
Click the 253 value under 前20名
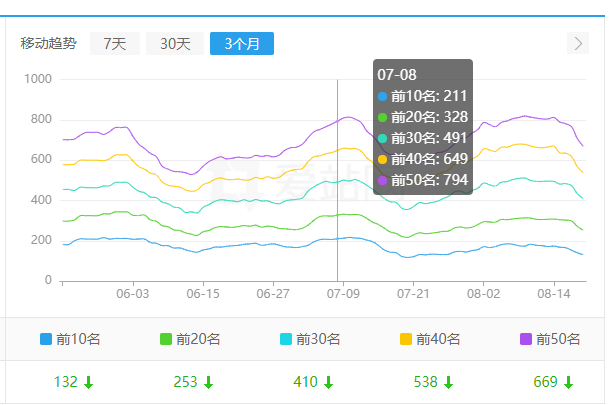click(186, 382)
